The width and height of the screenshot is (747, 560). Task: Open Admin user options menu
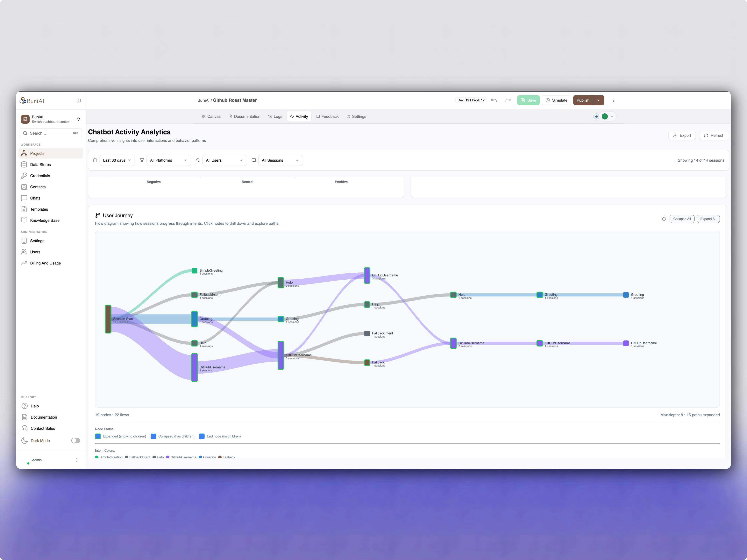[x=77, y=460]
